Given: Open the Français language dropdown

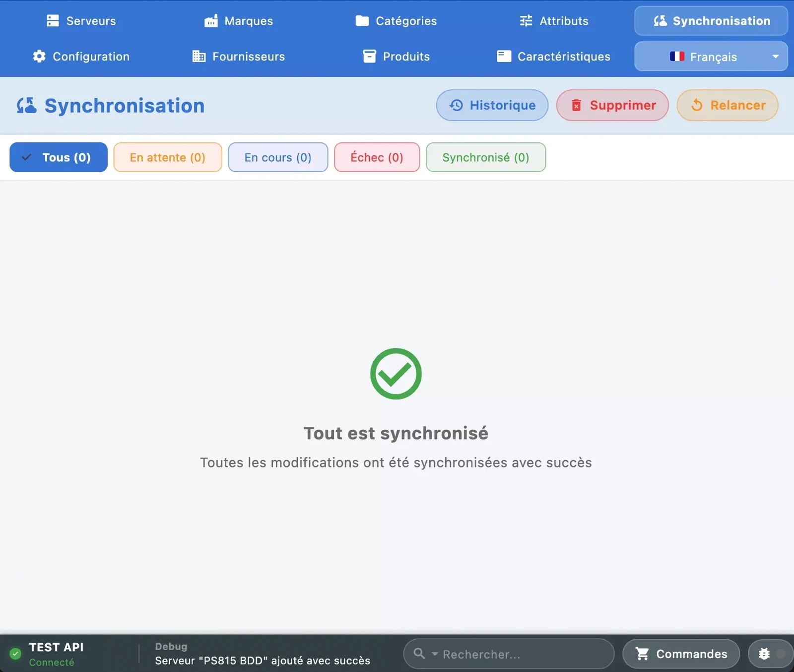Looking at the screenshot, I should click(711, 56).
